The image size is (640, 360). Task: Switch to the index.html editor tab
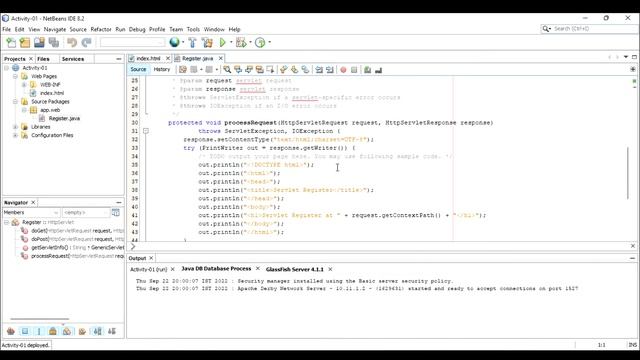pyautogui.click(x=148, y=58)
